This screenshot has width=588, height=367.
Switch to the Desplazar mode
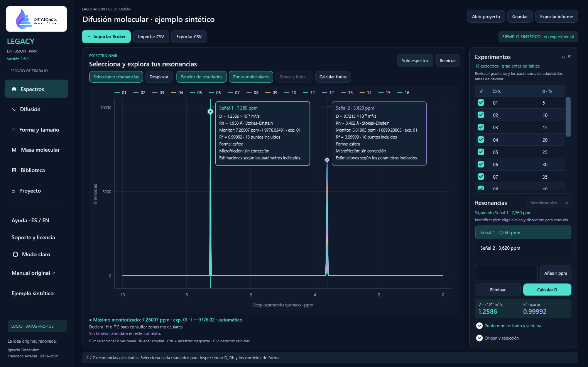point(159,77)
